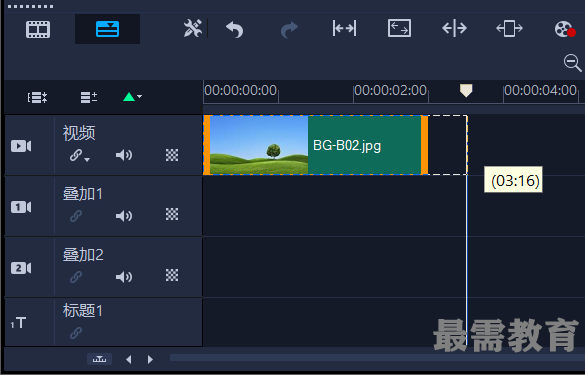Show all visible tracks button
Image resolution: width=585 pixels, height=375 pixels.
click(37, 97)
